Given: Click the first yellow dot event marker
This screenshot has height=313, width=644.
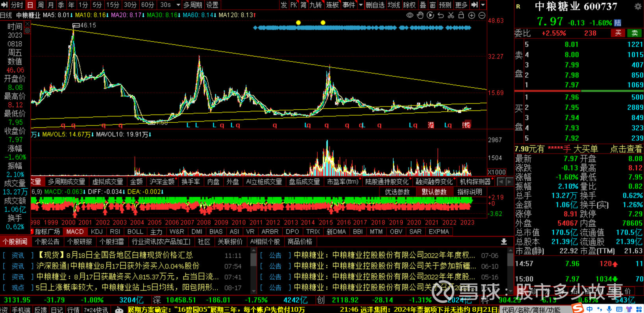Looking at the screenshot, I should [x=298, y=22].
